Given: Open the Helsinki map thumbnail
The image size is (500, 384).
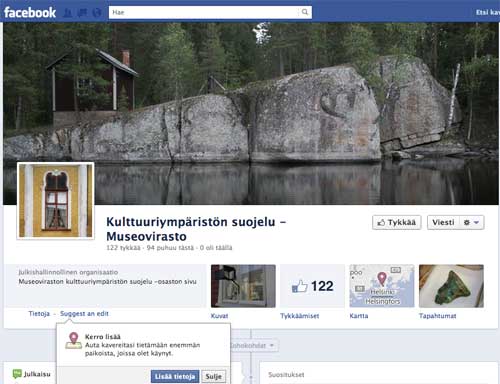Looking at the screenshot, I should (382, 286).
